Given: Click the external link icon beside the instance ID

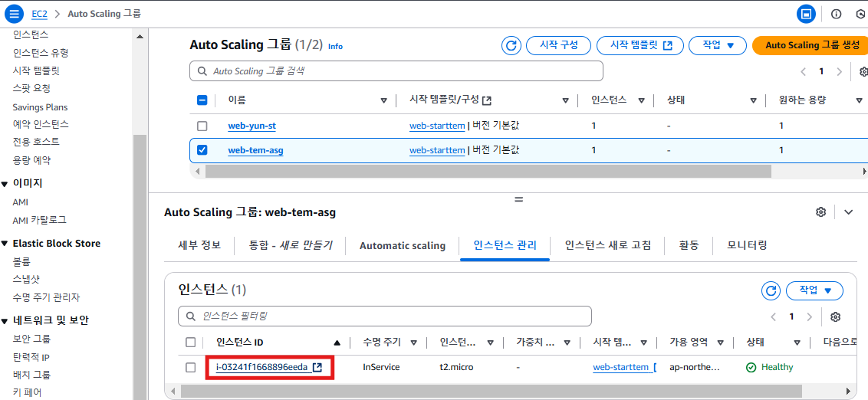Looking at the screenshot, I should (x=317, y=367).
